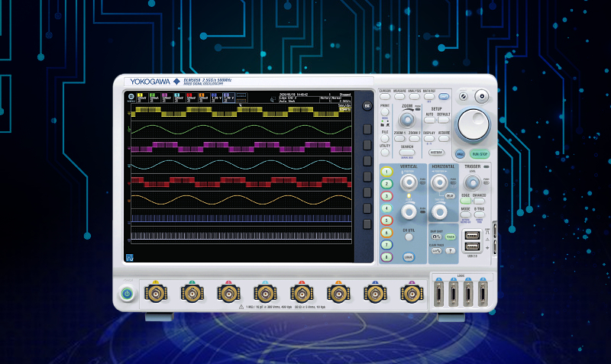Click the trigger LEVEL knob
The width and height of the screenshot is (611, 364).
pos(472,182)
